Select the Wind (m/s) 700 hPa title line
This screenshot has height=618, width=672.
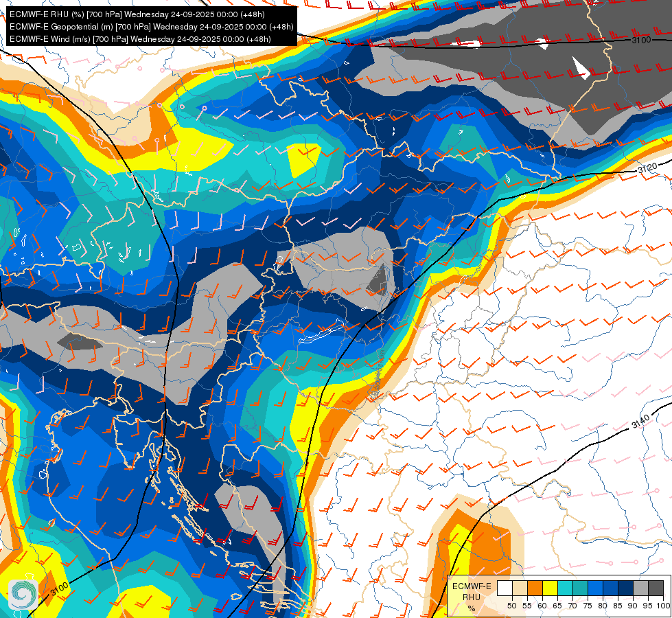tap(140, 39)
